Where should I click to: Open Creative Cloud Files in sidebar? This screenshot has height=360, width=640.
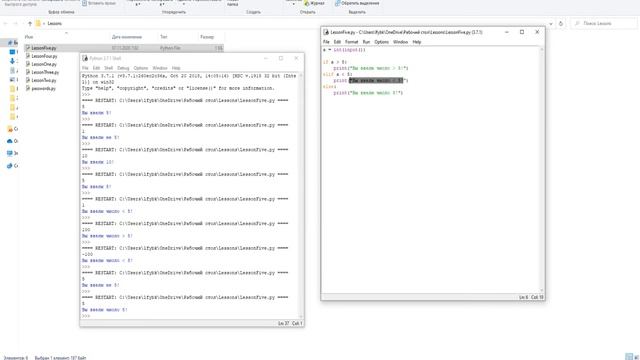click(12, 129)
